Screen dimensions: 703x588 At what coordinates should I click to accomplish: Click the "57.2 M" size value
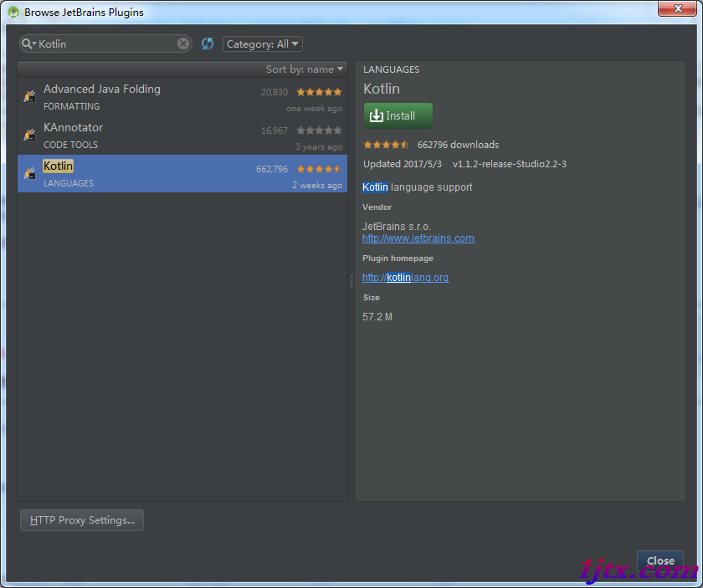[377, 317]
